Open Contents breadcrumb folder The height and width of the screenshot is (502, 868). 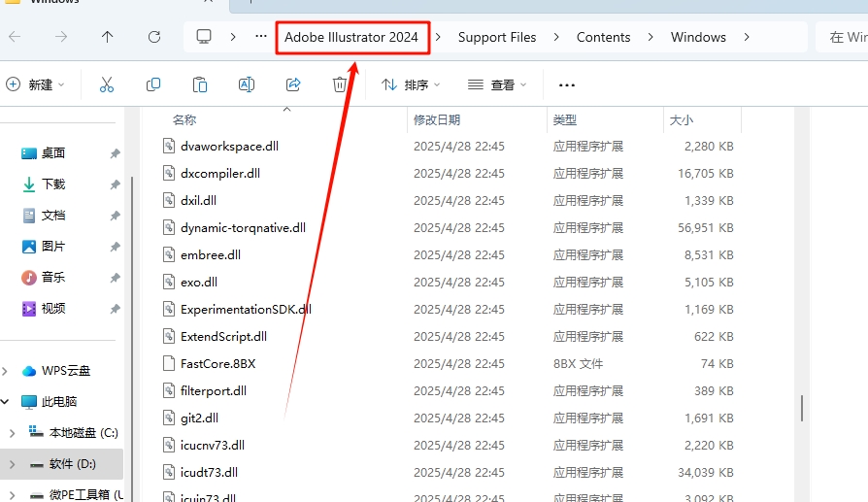603,37
